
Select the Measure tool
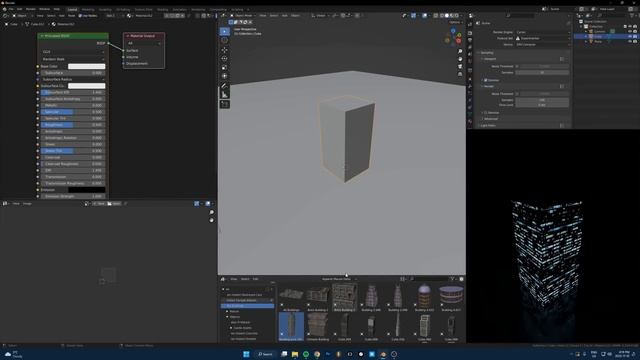click(x=224, y=95)
